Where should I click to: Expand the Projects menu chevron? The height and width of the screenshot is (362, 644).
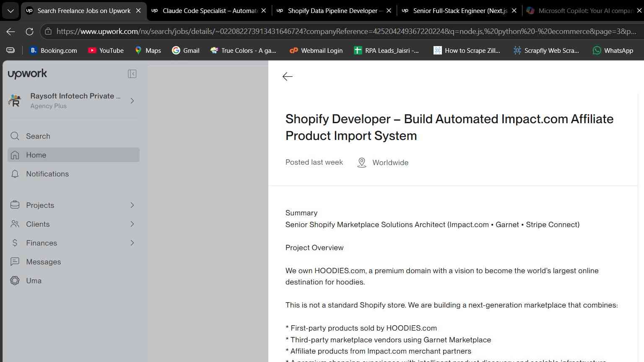[x=132, y=205]
